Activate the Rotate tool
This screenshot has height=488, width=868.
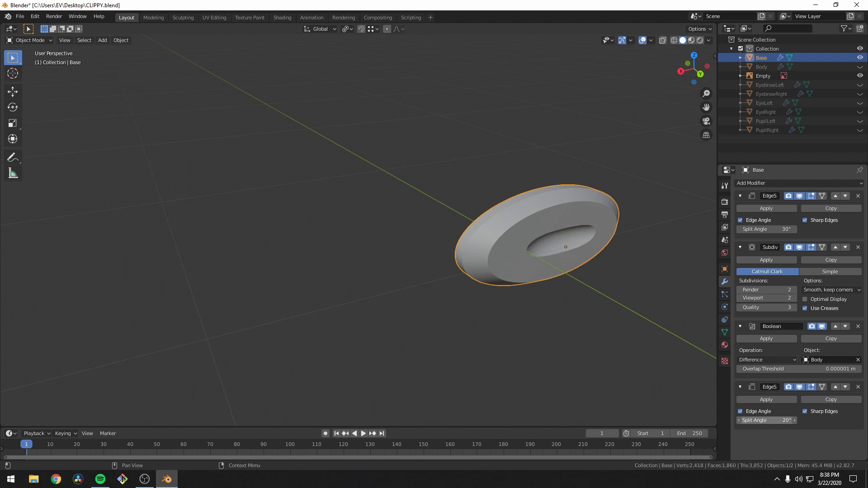coord(13,107)
